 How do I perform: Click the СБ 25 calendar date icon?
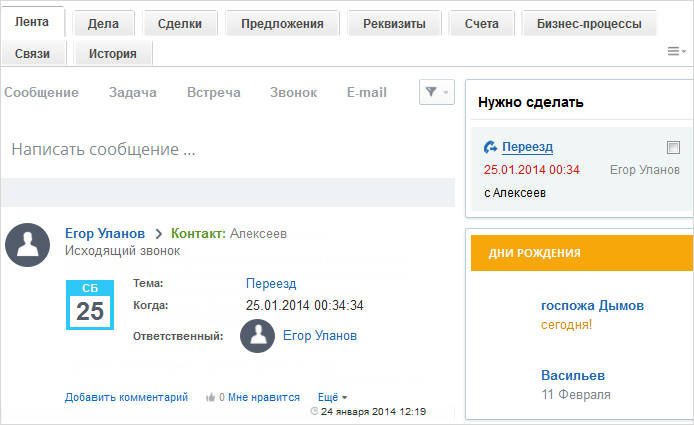pyautogui.click(x=90, y=305)
